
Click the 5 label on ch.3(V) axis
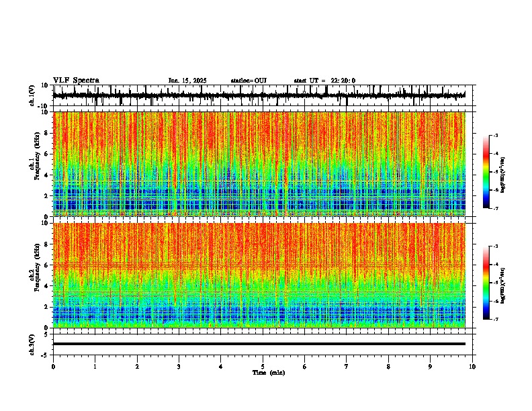tap(46, 334)
